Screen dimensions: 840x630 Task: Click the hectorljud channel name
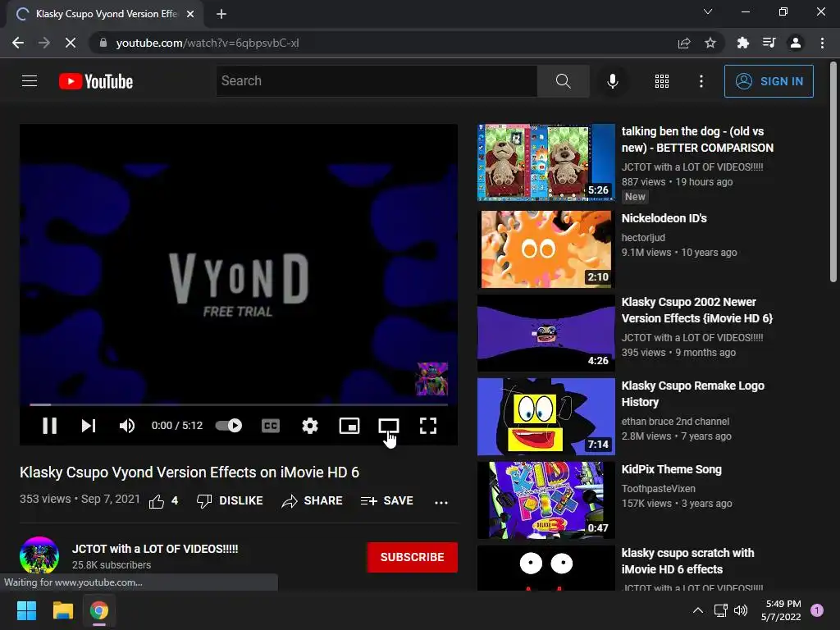pos(643,237)
